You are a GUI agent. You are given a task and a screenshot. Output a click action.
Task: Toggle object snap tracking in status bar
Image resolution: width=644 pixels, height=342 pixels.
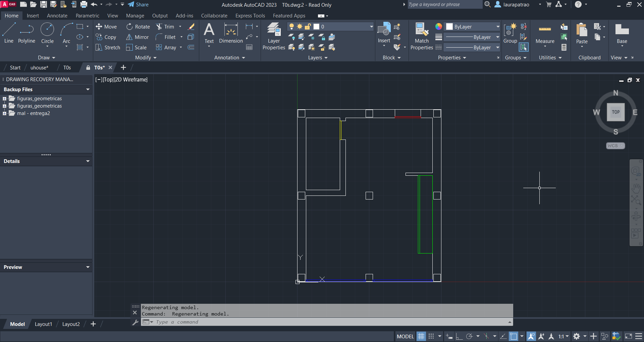tap(503, 336)
